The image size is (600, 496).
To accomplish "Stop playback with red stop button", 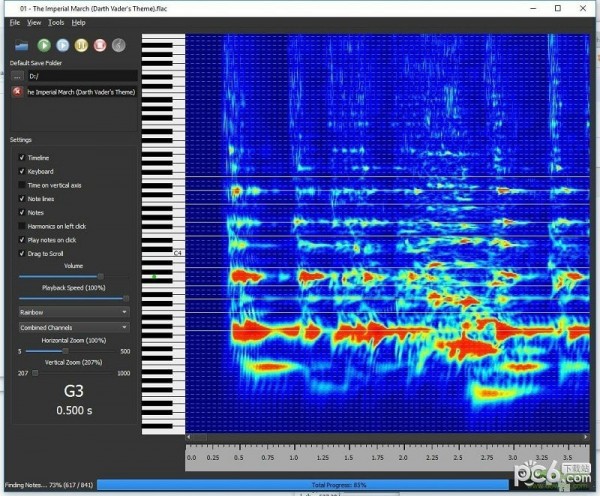I will coord(100,45).
